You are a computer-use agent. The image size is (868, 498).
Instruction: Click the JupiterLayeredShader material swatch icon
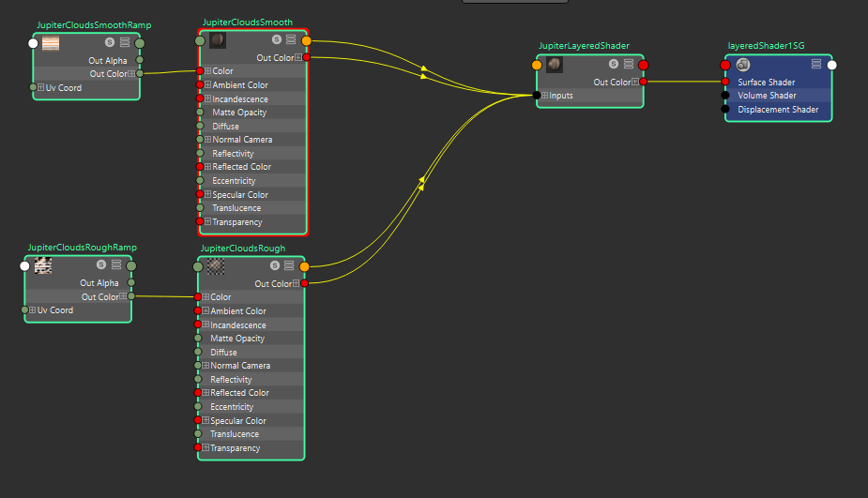coord(555,65)
